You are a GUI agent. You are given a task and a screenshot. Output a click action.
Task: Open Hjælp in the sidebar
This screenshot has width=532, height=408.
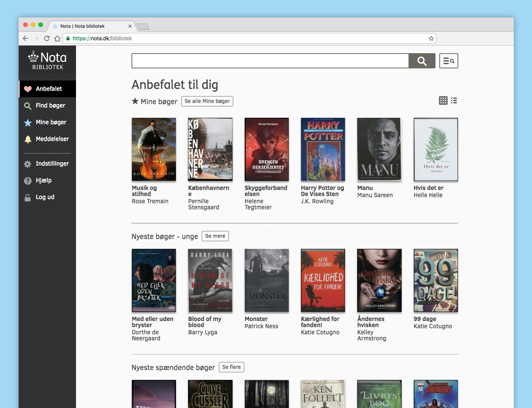47,180
